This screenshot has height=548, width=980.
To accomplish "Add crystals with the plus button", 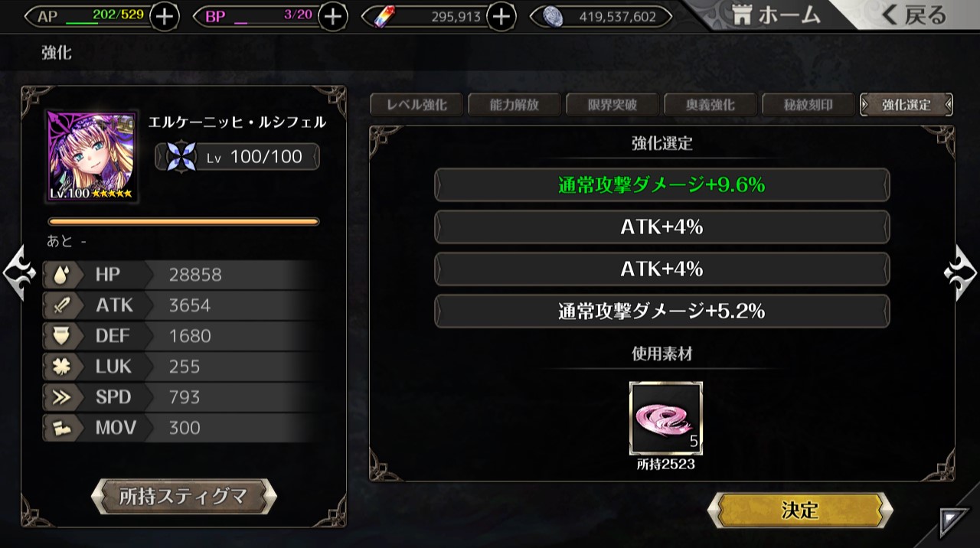I will click(x=501, y=16).
